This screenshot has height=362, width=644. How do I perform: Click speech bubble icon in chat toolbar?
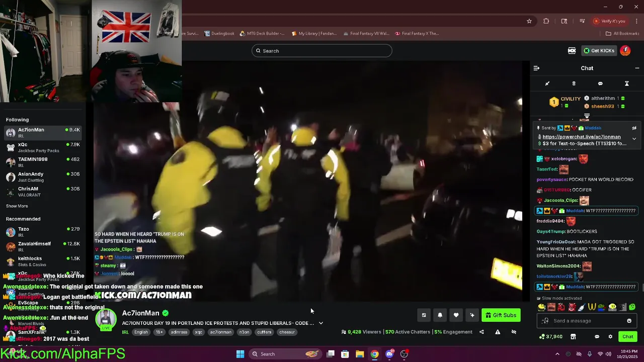600,83
